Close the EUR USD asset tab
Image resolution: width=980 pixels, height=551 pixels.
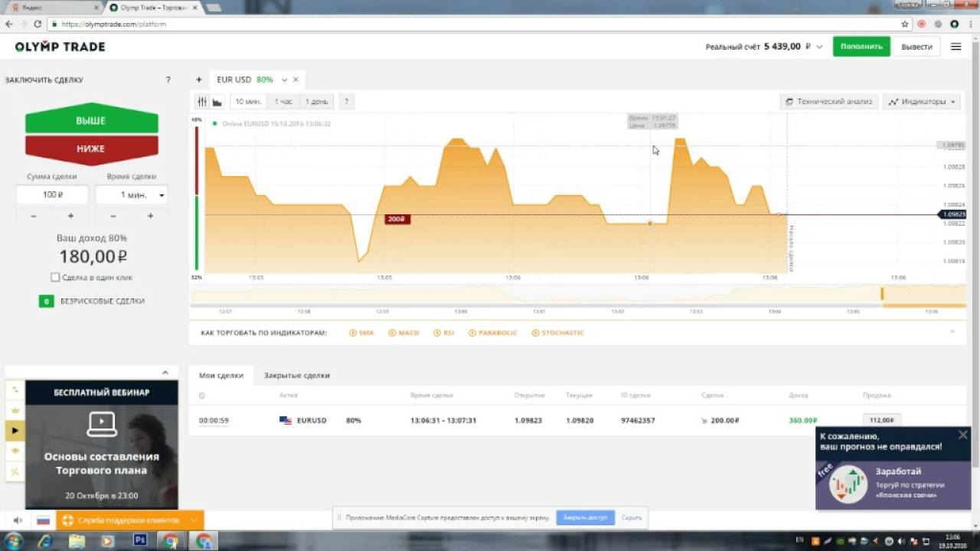pyautogui.click(x=296, y=80)
